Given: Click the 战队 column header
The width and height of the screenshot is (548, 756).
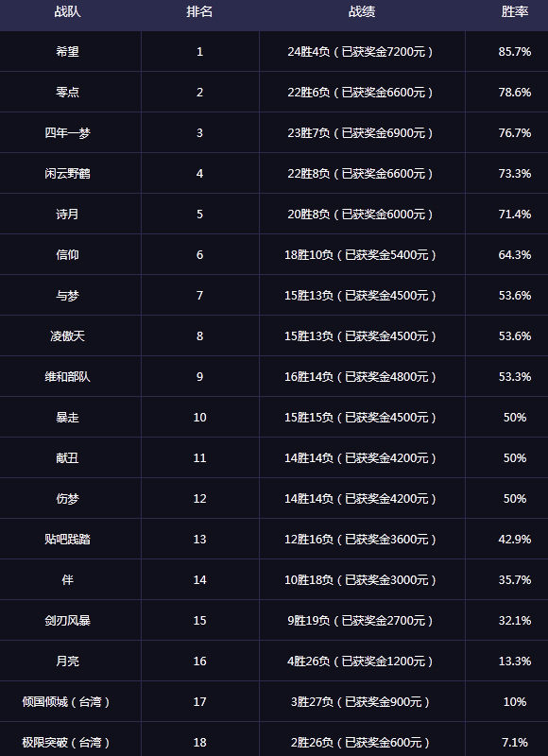Looking at the screenshot, I should [x=67, y=12].
